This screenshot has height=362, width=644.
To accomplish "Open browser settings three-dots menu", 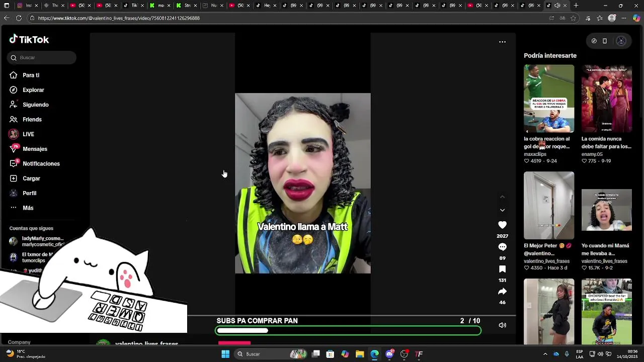I will click(x=624, y=18).
